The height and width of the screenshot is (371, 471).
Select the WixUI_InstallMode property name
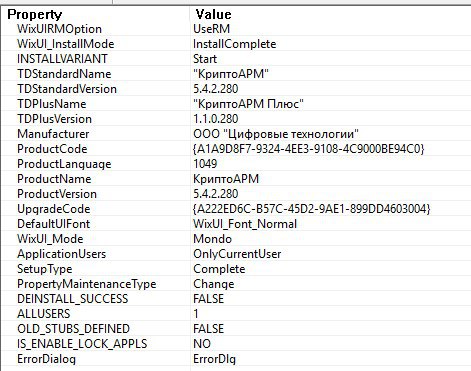click(66, 44)
